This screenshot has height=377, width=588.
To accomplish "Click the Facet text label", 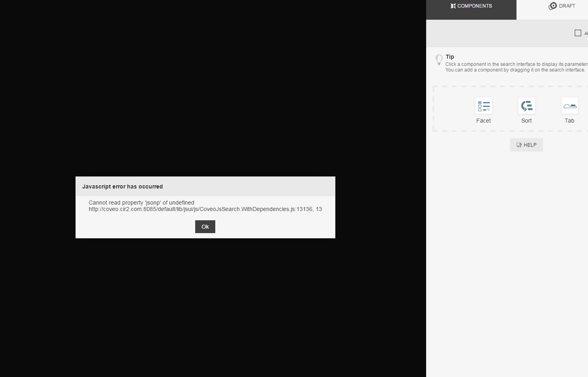I will [x=484, y=121].
